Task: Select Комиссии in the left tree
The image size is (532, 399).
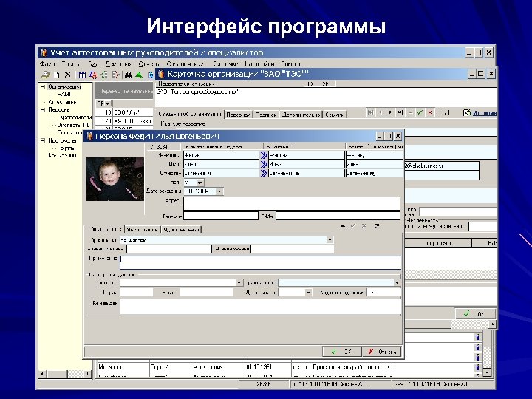Action: tap(62, 156)
